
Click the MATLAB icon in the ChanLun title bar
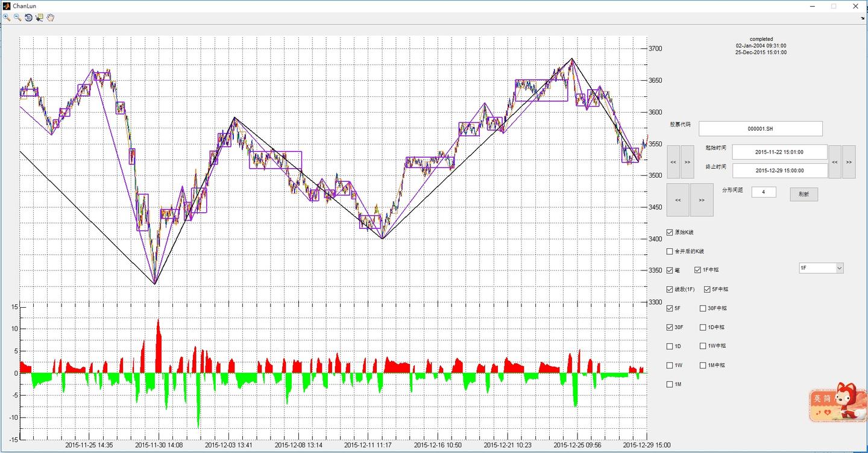click(6, 6)
